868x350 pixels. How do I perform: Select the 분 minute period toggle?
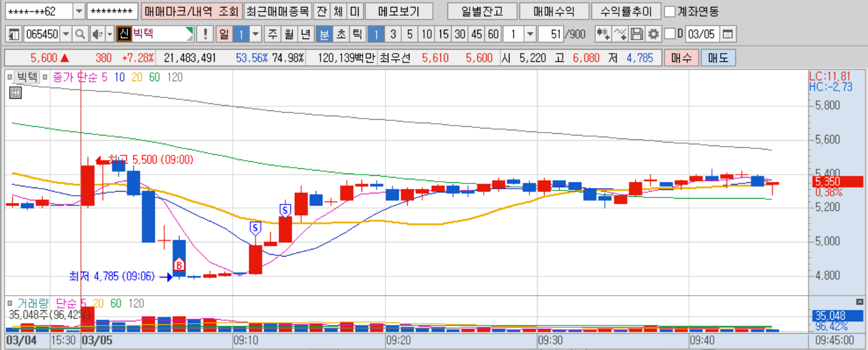323,34
